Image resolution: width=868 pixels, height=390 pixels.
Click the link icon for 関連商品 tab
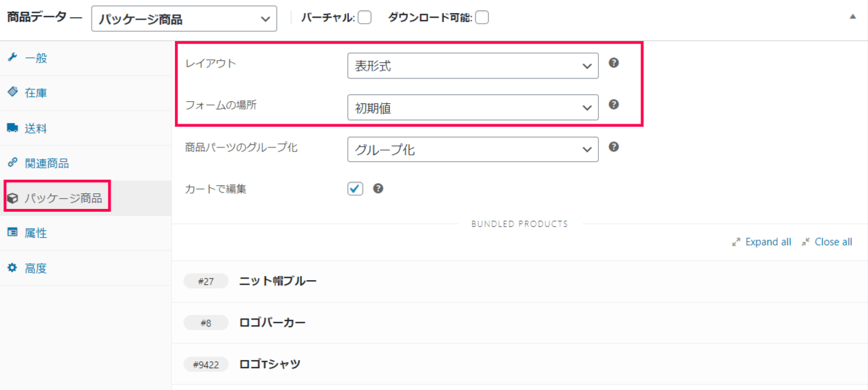(x=12, y=163)
